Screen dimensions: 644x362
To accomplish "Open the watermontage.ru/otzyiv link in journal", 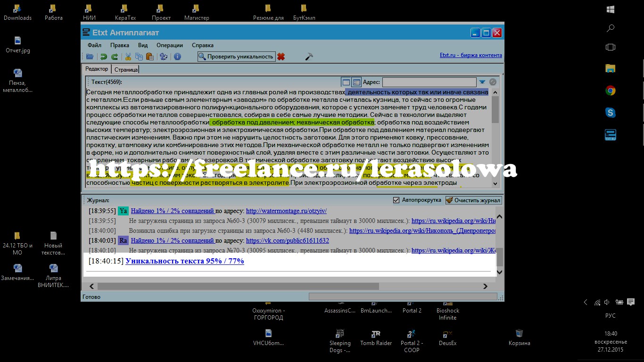I will pos(286,211).
